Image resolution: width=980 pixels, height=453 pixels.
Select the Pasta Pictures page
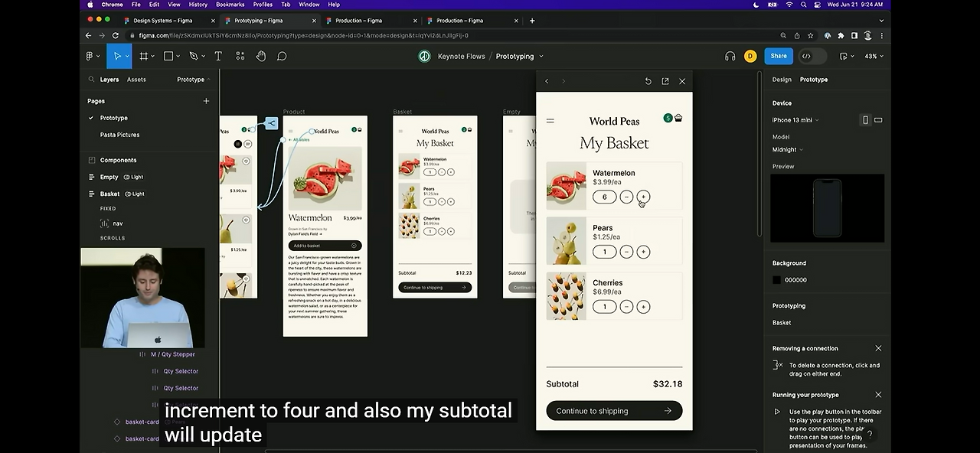click(x=119, y=135)
